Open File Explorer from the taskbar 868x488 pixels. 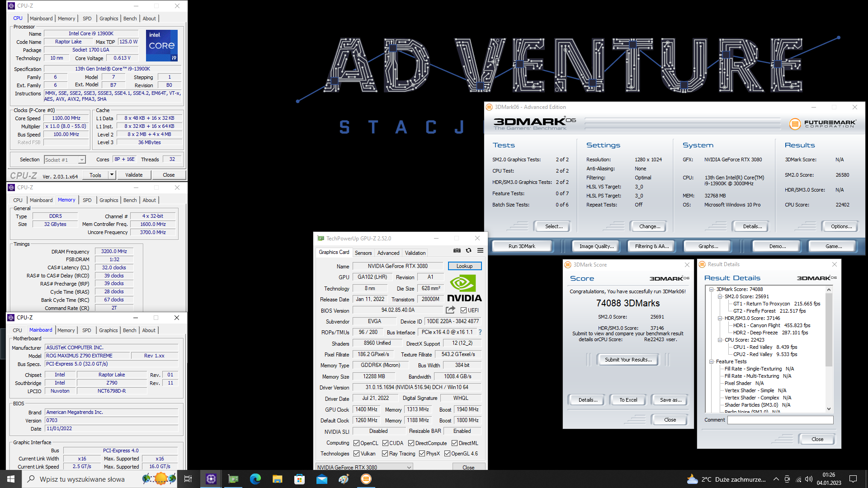point(278,479)
